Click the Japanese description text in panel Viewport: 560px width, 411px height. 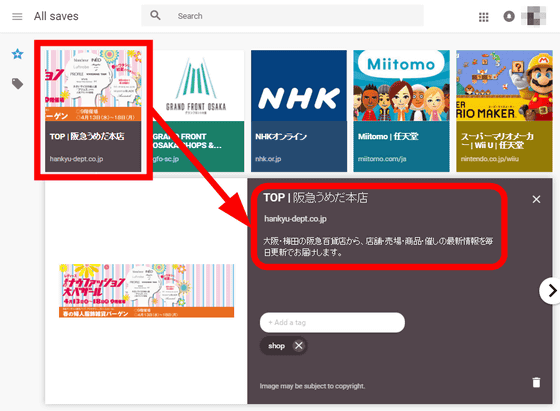point(378,247)
